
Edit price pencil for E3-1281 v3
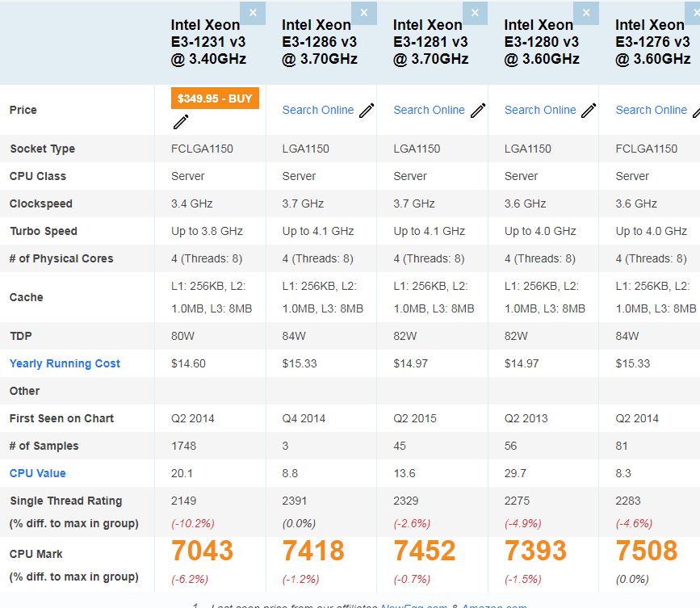tap(478, 111)
